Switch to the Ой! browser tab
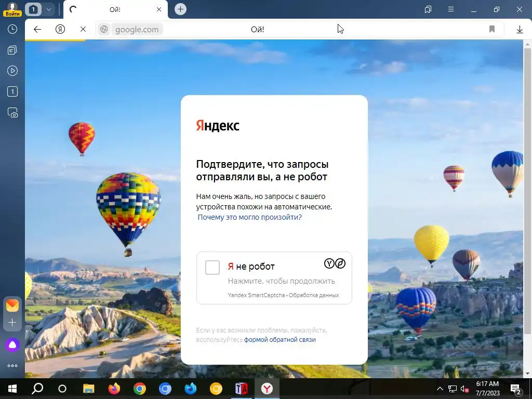Screen dimensions: 532x399 (115, 9)
